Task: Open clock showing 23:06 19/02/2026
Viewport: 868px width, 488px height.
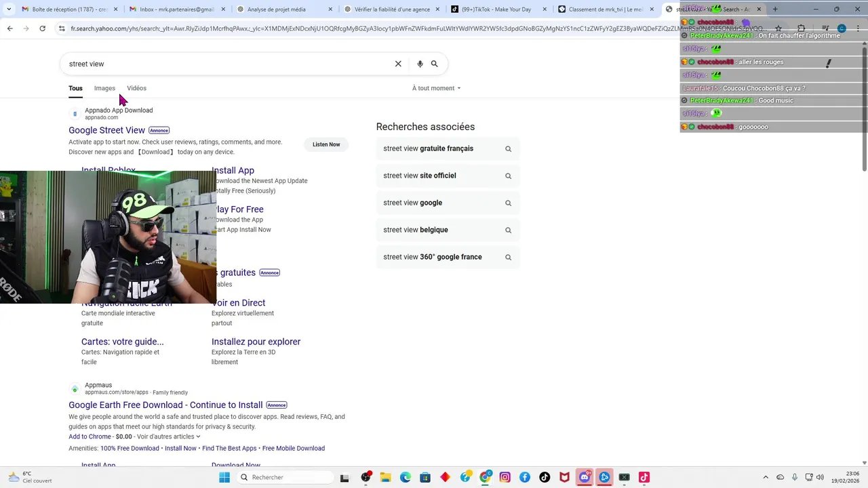Action: click(x=846, y=477)
